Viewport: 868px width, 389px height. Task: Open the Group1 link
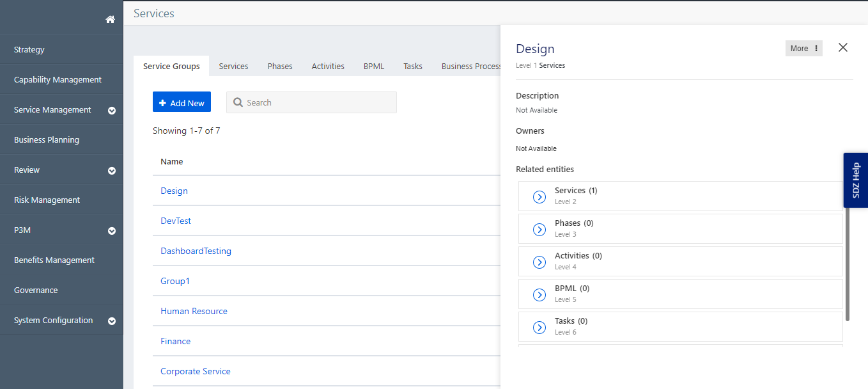(x=175, y=281)
